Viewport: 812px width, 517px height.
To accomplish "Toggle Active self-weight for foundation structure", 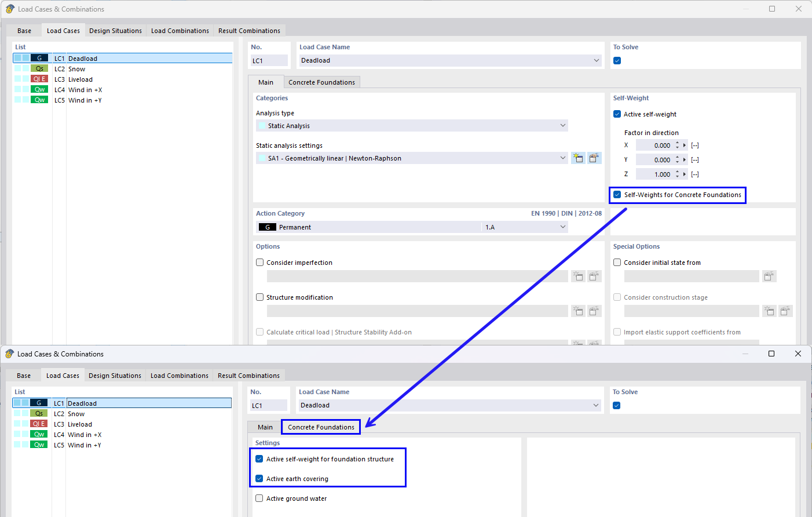I will tap(259, 459).
